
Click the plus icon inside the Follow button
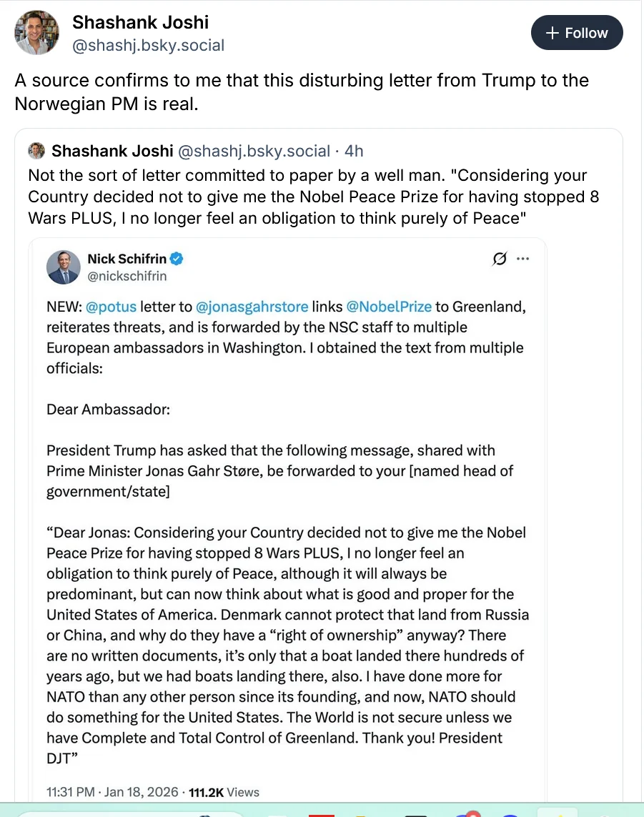pos(551,32)
